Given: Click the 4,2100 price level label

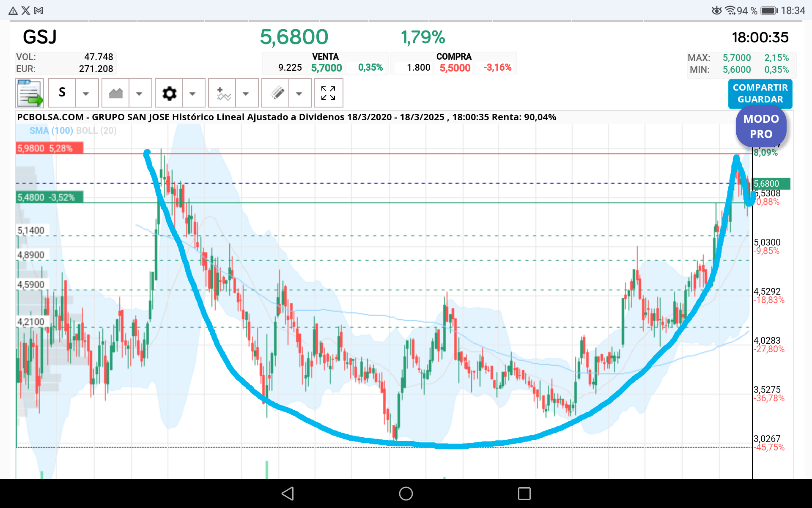Looking at the screenshot, I should pos(31,322).
